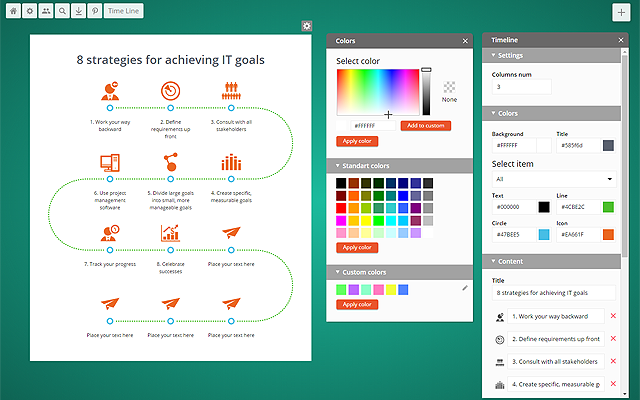Open the users/share icon in toolbar
This screenshot has height=400, width=640.
click(46, 11)
